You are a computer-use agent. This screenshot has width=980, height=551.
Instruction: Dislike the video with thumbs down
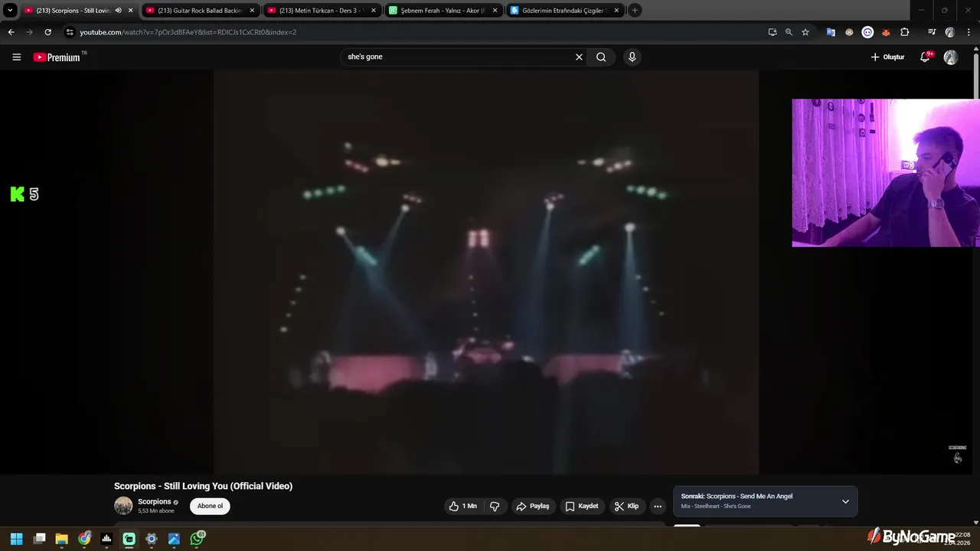tap(495, 506)
